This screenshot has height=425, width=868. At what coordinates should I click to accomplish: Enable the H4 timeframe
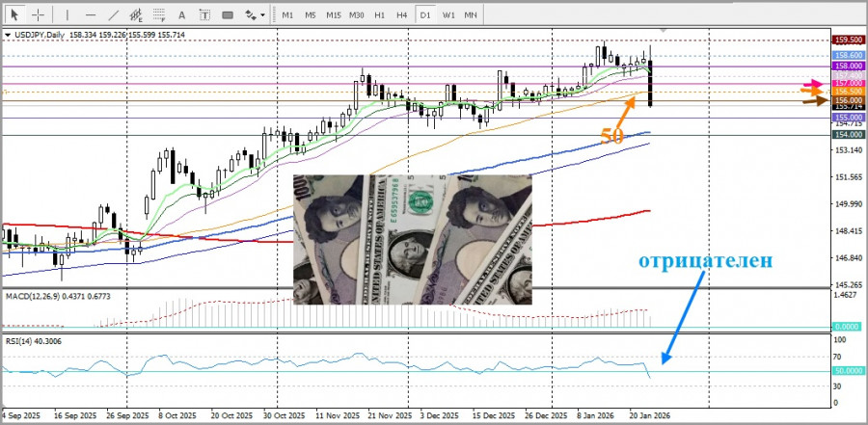click(x=402, y=14)
